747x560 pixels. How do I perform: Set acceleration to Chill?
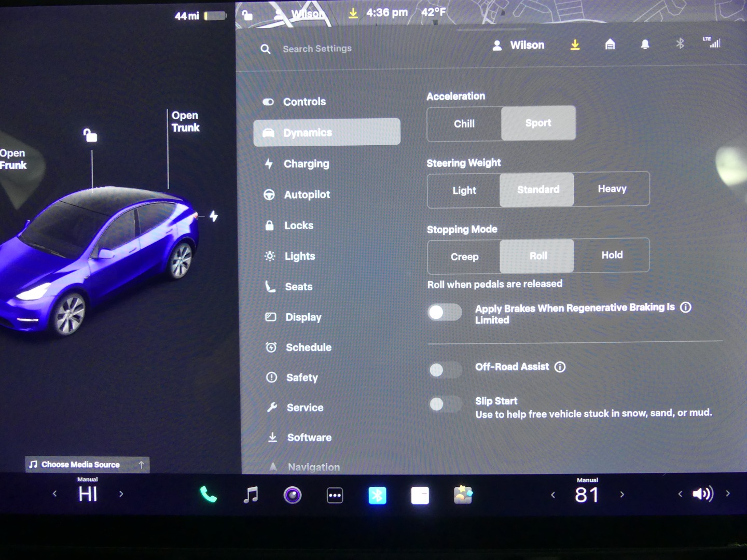click(464, 124)
